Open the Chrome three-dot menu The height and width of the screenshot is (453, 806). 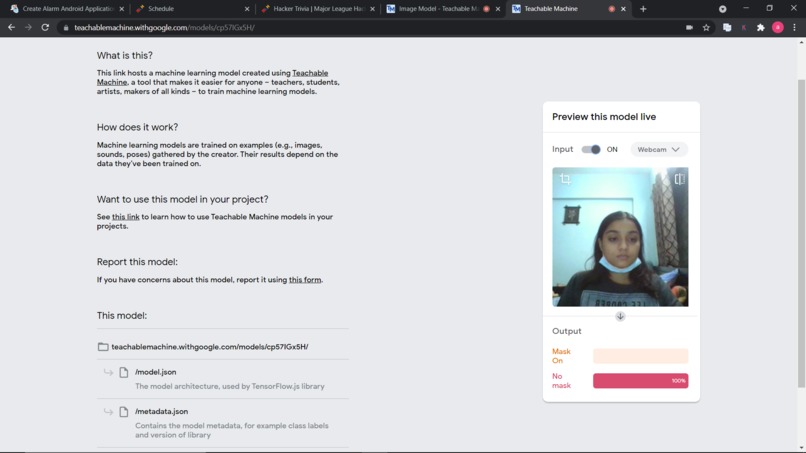795,27
